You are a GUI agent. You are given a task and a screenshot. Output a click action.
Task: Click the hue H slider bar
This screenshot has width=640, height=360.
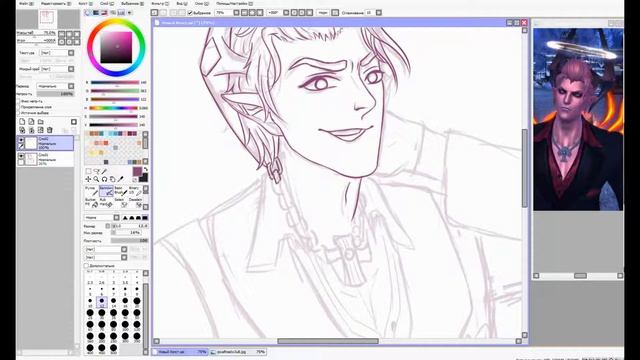(x=114, y=108)
